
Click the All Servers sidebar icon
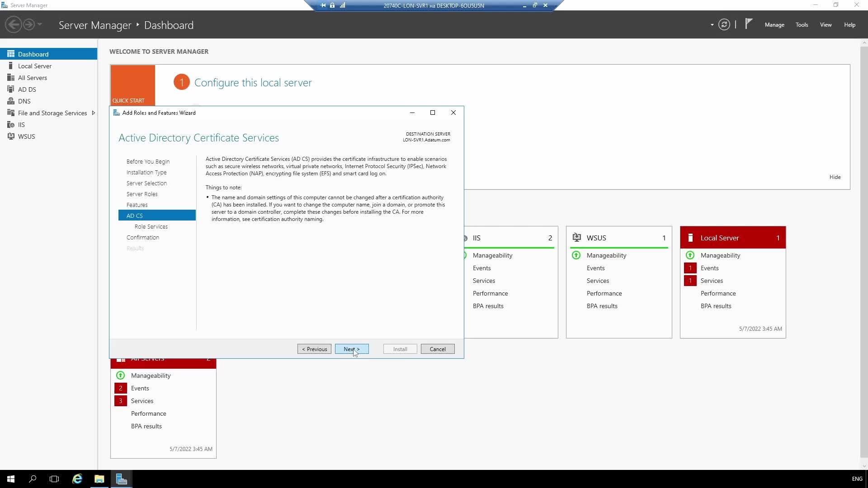click(x=11, y=77)
